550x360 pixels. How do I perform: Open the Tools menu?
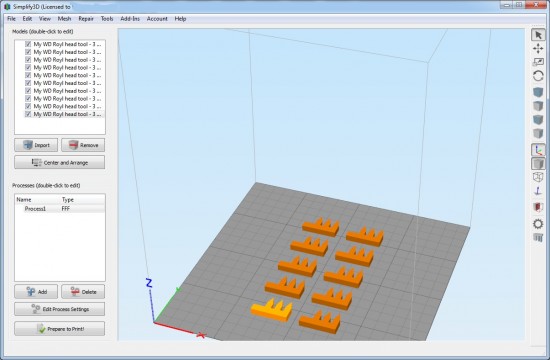[107, 19]
